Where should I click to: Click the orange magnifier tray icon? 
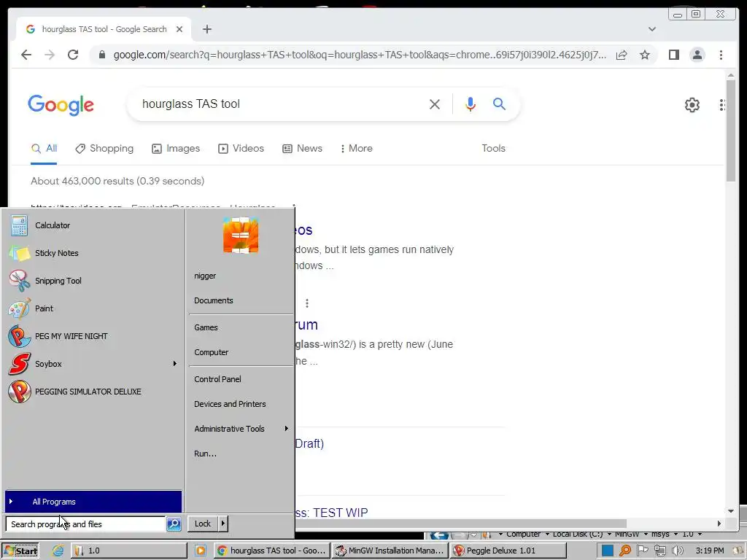pyautogui.click(x=624, y=551)
